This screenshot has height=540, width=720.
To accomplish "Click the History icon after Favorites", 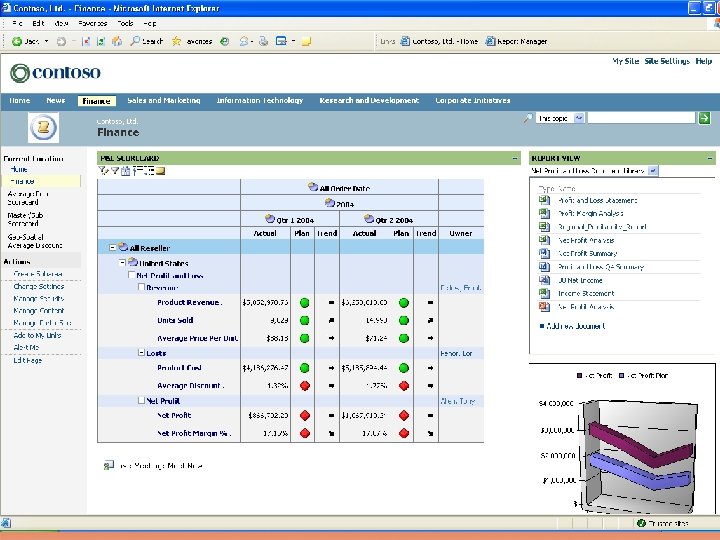I will (225, 41).
